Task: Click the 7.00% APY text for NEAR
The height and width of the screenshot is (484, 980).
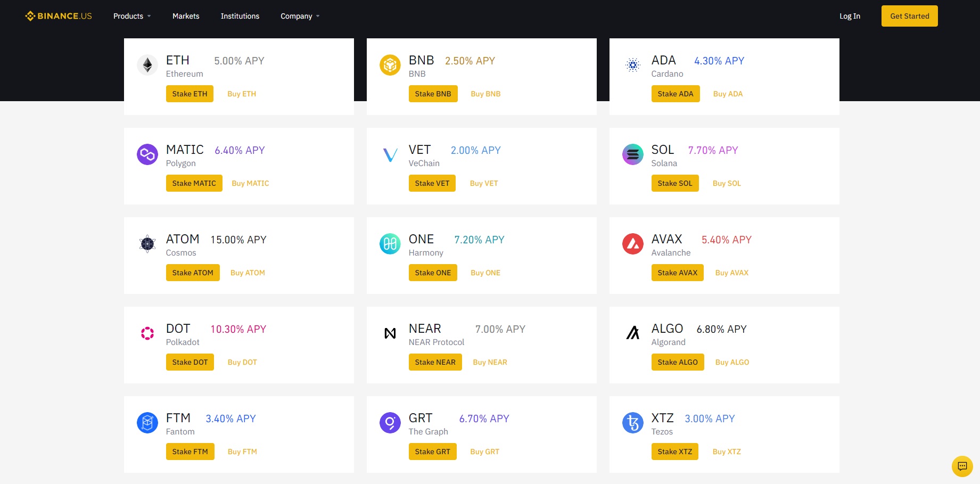Action: tap(500, 329)
